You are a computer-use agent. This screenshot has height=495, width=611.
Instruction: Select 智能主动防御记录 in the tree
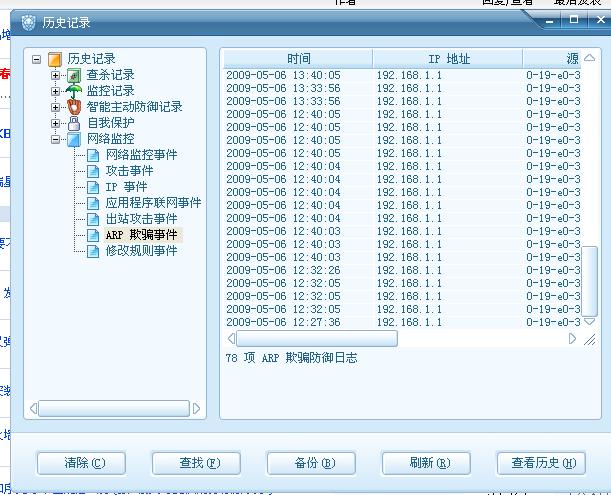pyautogui.click(x=134, y=107)
